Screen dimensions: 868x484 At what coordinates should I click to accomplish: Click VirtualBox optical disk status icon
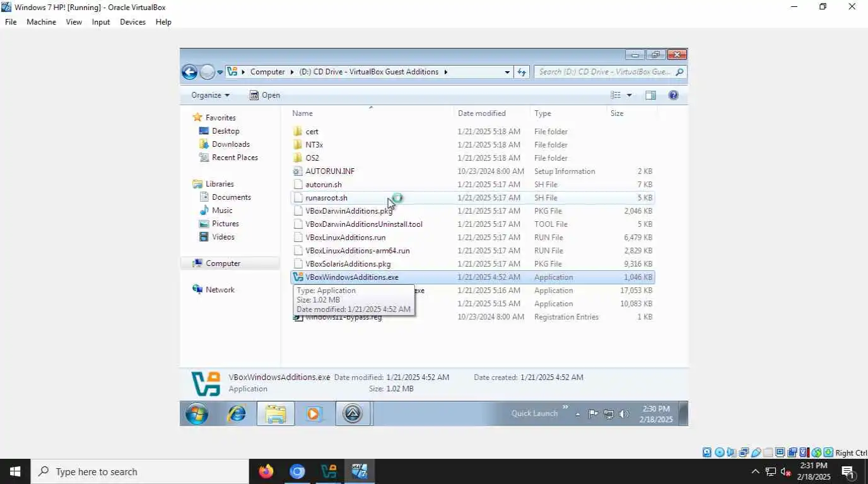click(719, 452)
